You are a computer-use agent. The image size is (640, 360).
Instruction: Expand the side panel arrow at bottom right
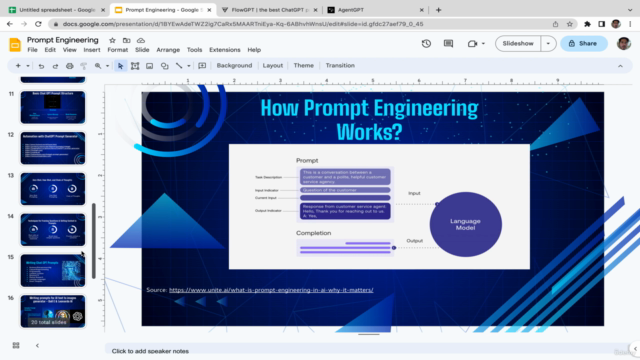635,349
